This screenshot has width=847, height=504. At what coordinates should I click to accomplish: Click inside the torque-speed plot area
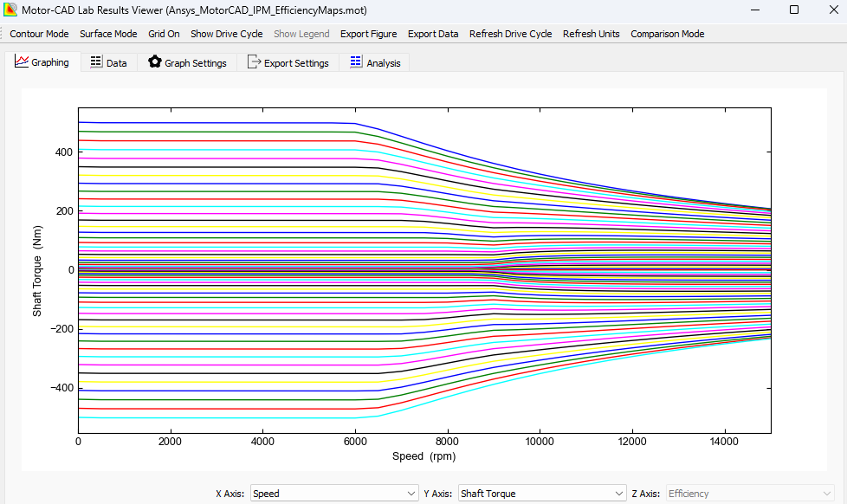[x=424, y=268]
